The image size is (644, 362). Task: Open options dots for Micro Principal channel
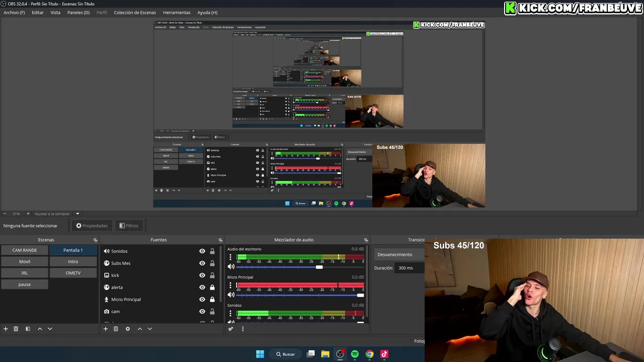click(x=231, y=286)
